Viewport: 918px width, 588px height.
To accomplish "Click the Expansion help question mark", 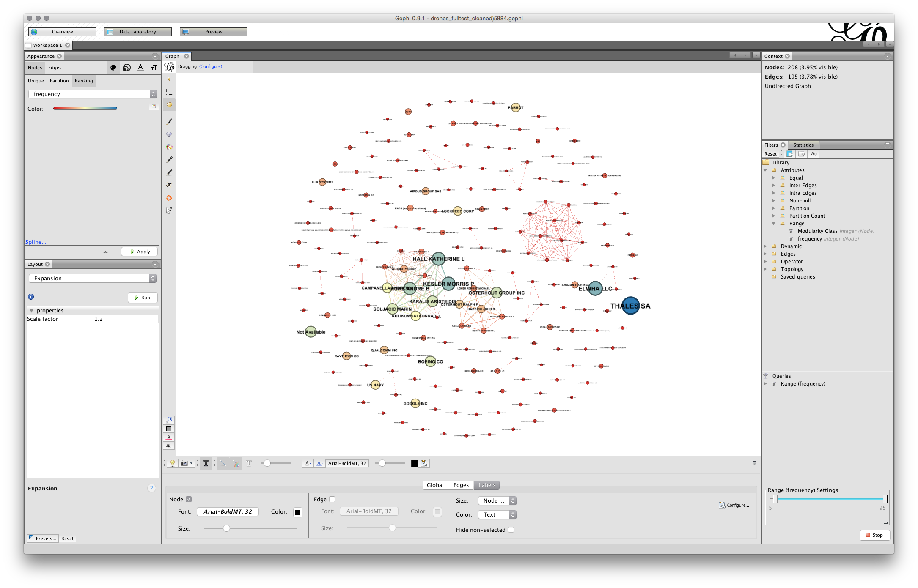I will [151, 488].
